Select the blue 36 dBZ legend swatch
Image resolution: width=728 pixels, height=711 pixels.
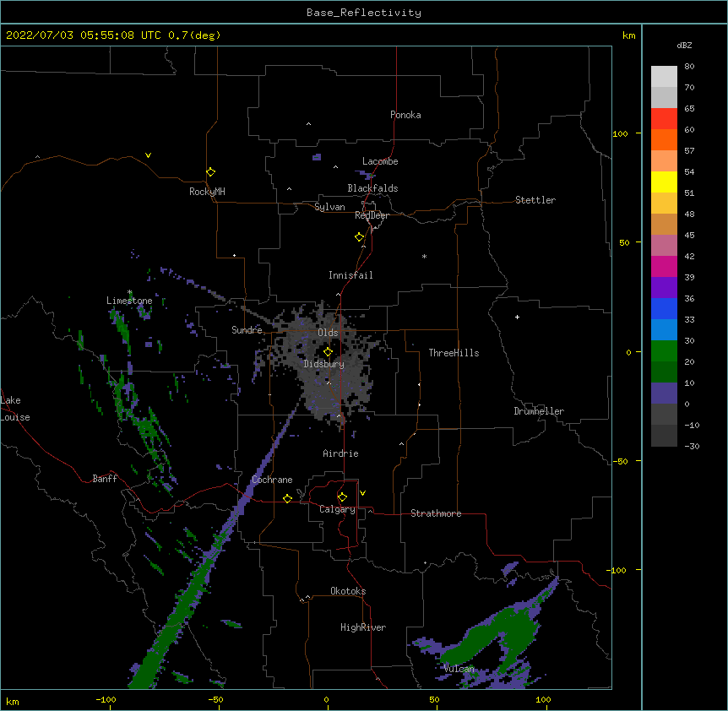tap(664, 308)
